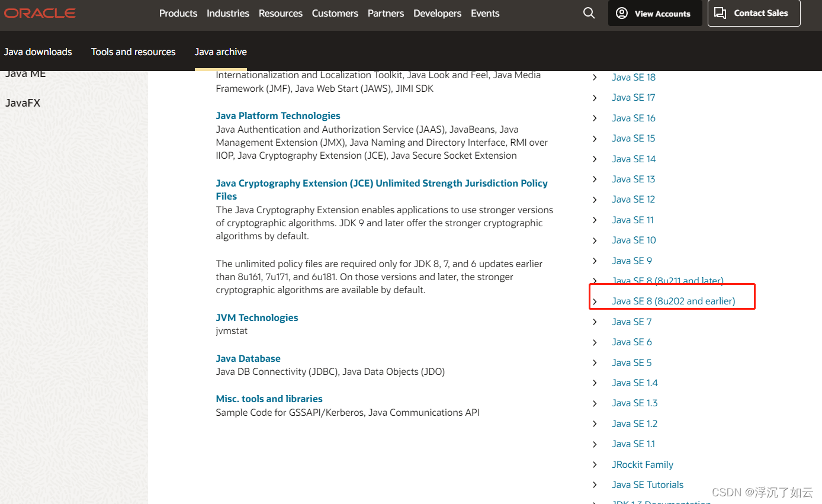Open the Products menu
Image resolution: width=822 pixels, height=504 pixels.
coord(178,13)
